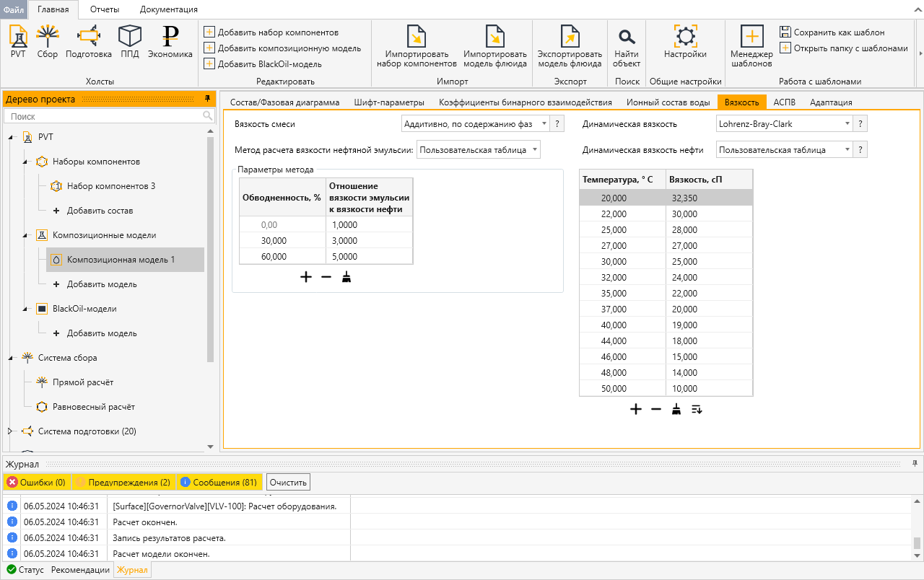
Task: Expand Система подготовки (20) node
Action: point(11,431)
